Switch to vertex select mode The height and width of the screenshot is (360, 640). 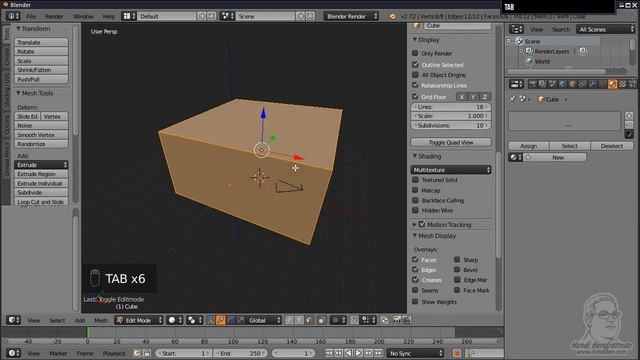pos(289,320)
